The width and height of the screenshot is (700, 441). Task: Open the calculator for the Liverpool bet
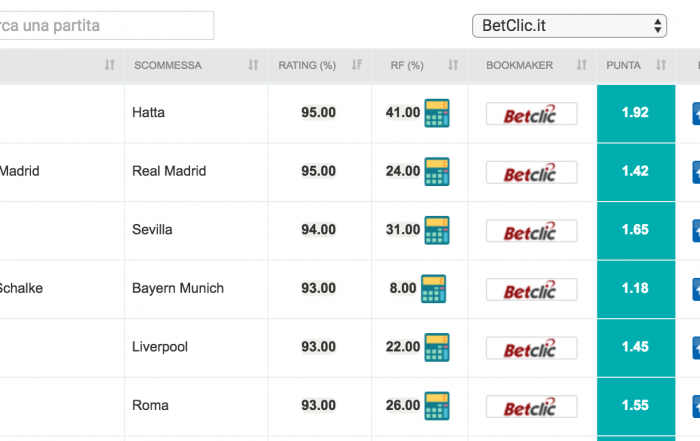(x=437, y=347)
